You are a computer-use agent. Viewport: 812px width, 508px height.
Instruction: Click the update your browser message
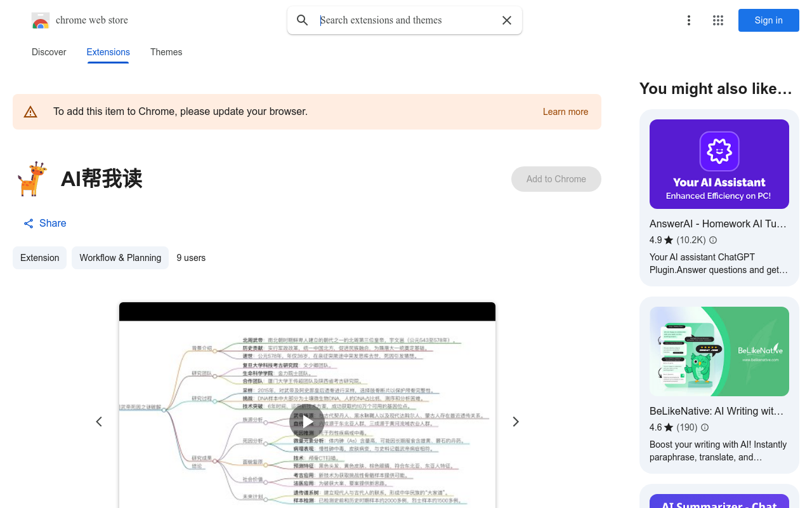(x=180, y=112)
